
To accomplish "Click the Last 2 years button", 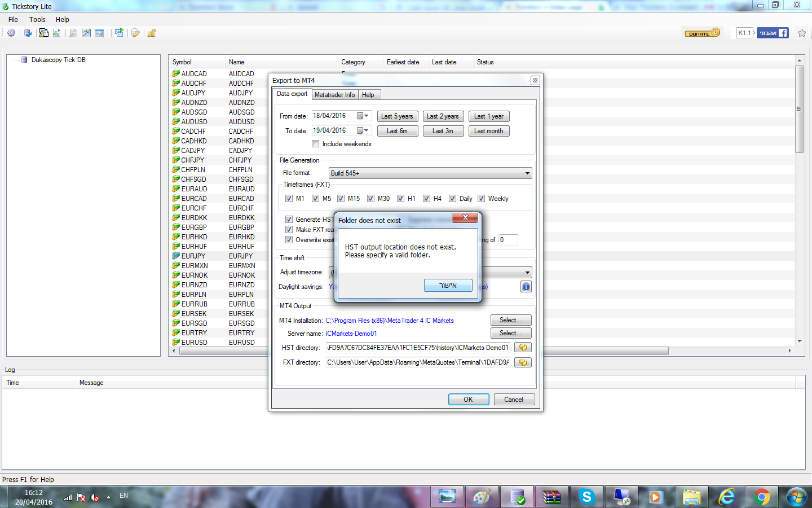I will [x=443, y=116].
